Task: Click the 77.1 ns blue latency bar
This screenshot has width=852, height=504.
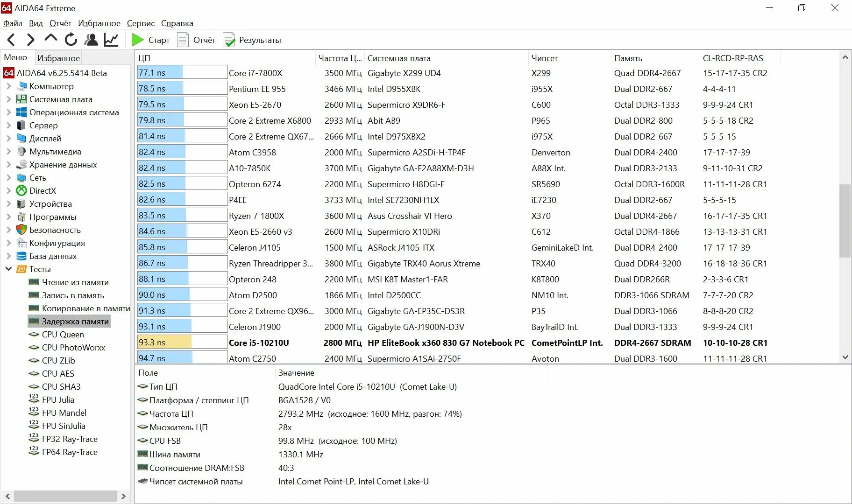Action: tap(160, 73)
